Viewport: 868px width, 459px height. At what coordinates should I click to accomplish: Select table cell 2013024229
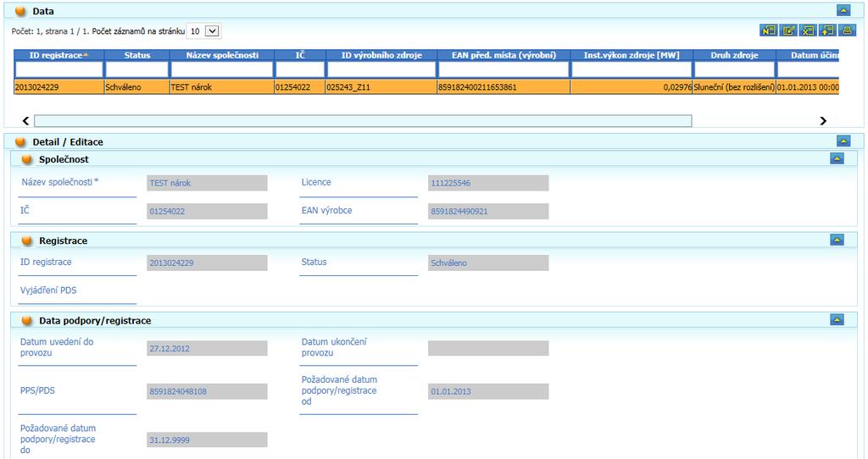pyautogui.click(x=58, y=87)
